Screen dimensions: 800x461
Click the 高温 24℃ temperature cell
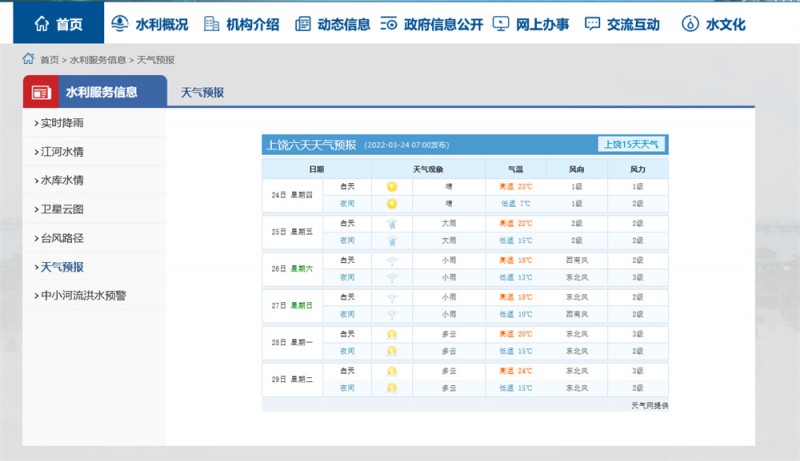click(x=516, y=371)
